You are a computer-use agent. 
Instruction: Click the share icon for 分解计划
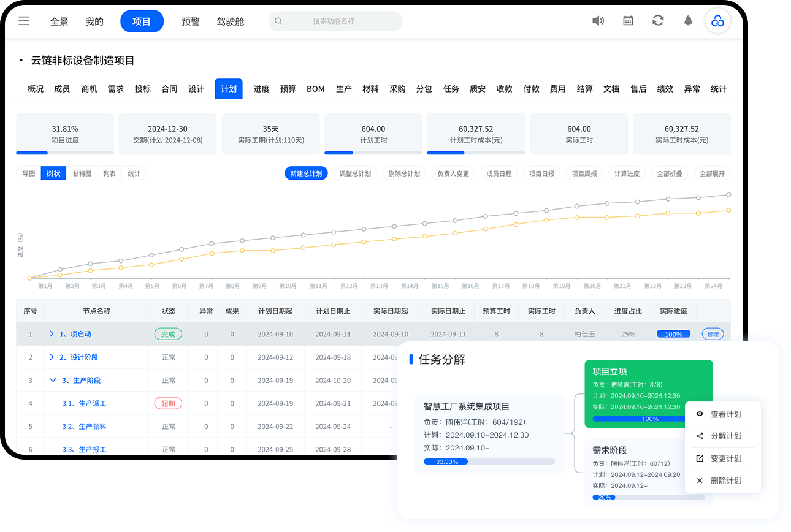[x=700, y=436]
